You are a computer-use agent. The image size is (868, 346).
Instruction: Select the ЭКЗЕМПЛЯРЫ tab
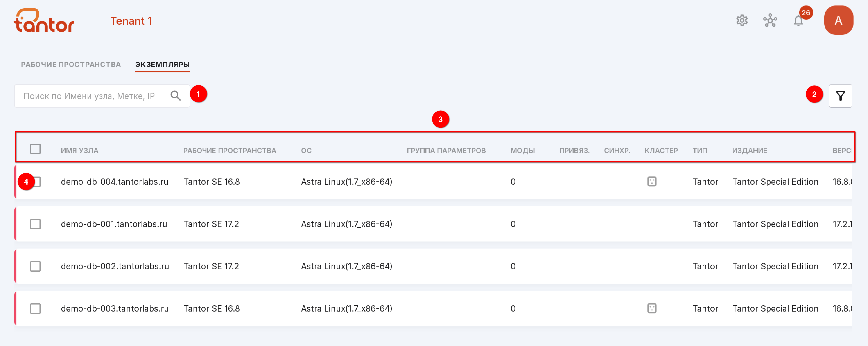162,64
